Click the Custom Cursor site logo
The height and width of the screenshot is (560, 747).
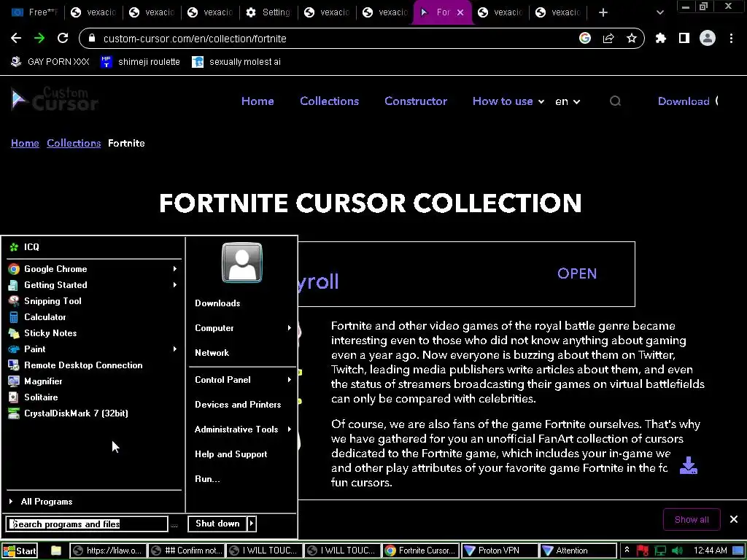coord(55,99)
